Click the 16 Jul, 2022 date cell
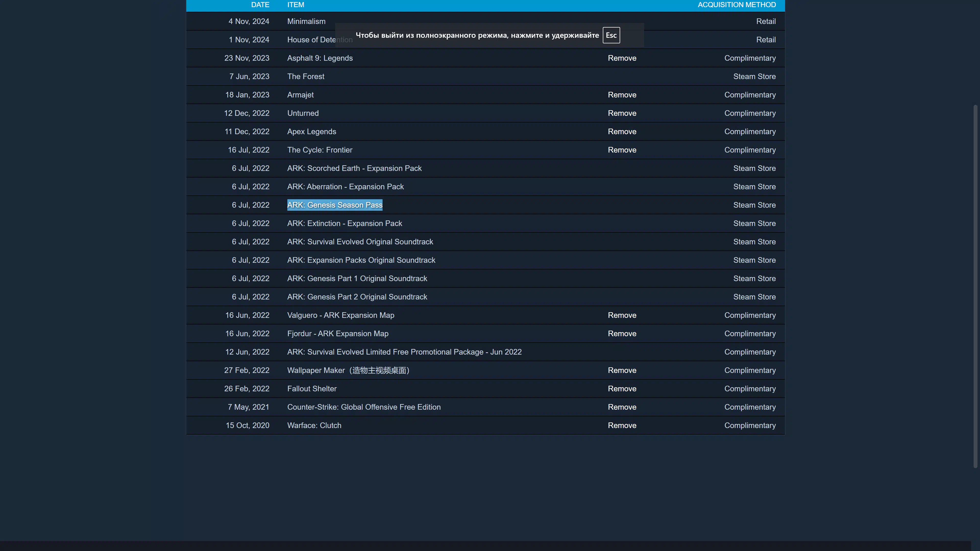Viewport: 980px width, 551px height. pyautogui.click(x=248, y=150)
